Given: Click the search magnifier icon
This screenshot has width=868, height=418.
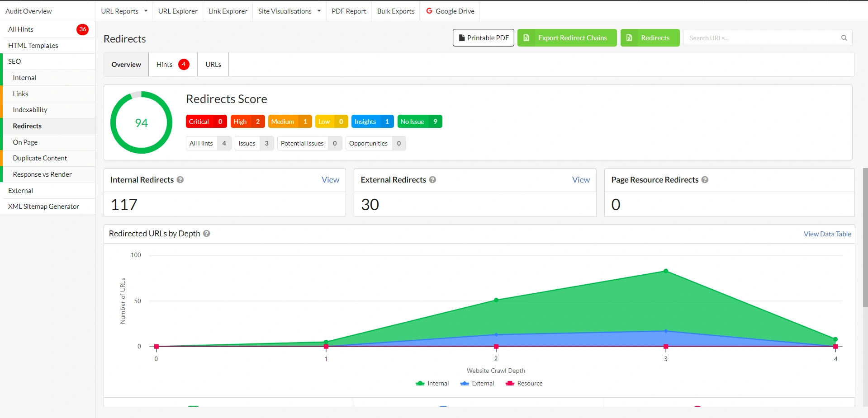Looking at the screenshot, I should pos(843,38).
